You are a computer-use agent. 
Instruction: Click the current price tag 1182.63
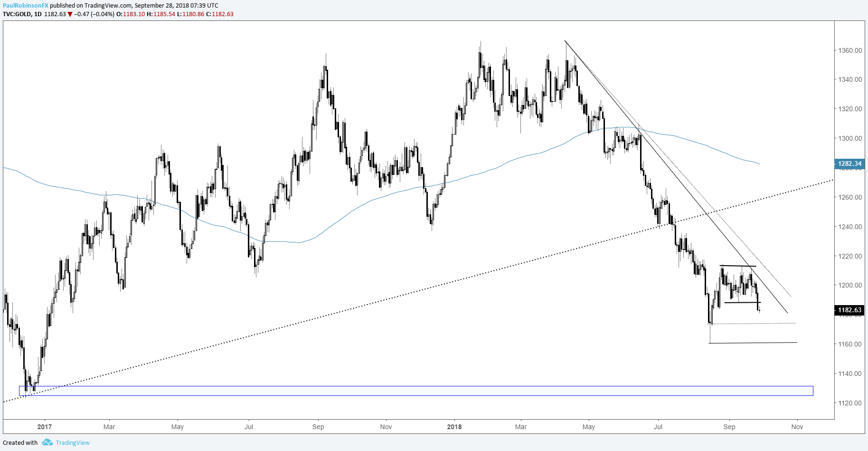click(x=849, y=310)
